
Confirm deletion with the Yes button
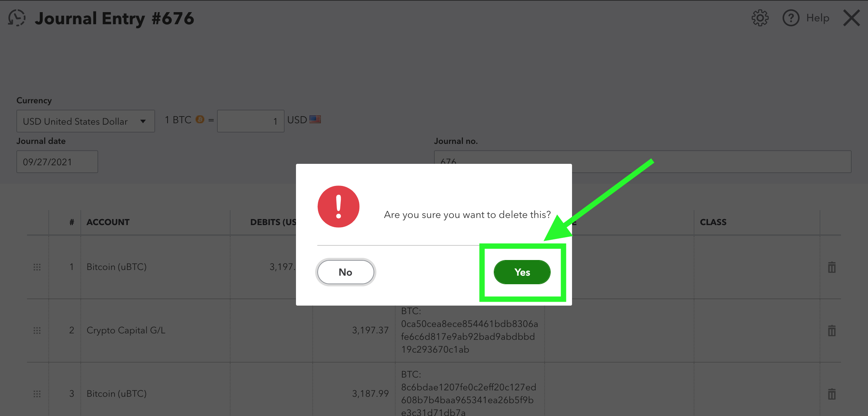coord(522,272)
